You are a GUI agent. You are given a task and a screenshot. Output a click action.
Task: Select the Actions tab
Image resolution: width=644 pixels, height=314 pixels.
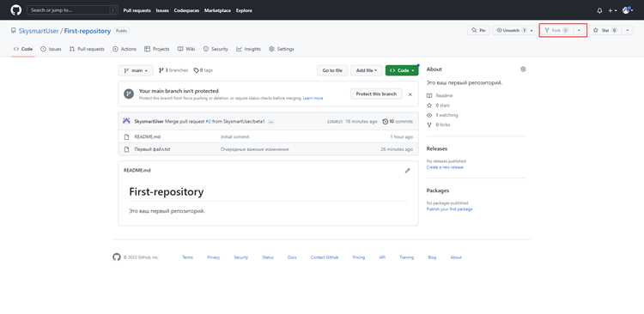pyautogui.click(x=125, y=49)
